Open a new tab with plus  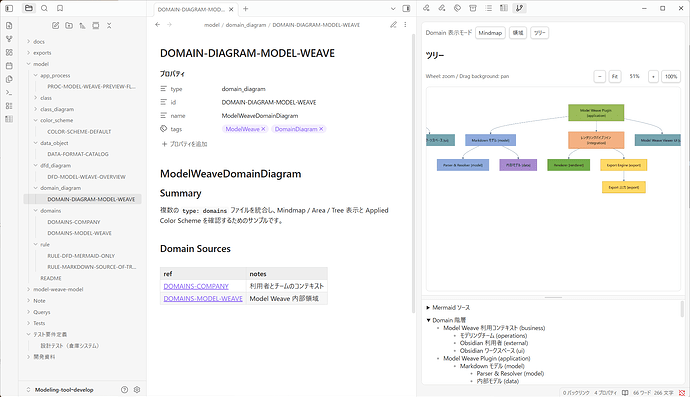click(246, 8)
